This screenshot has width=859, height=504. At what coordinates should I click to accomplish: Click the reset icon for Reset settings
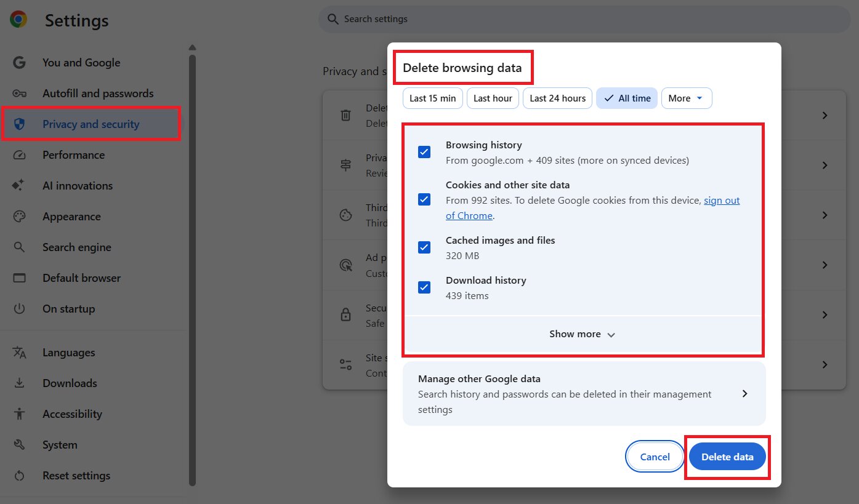click(x=19, y=476)
